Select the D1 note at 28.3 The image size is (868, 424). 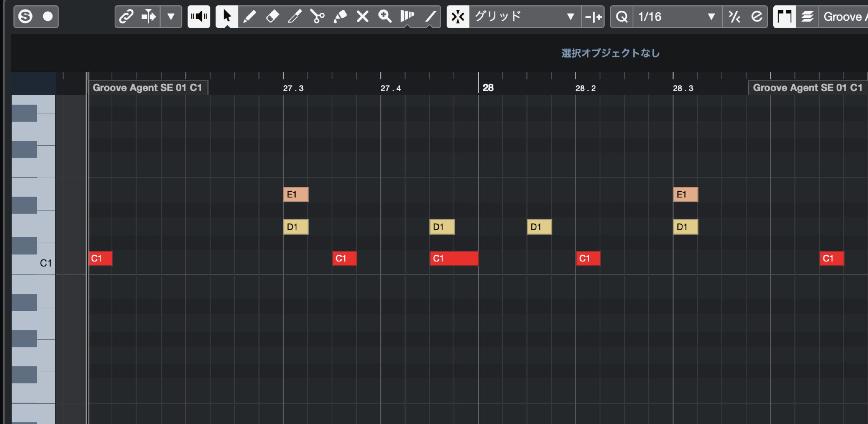[x=686, y=227]
